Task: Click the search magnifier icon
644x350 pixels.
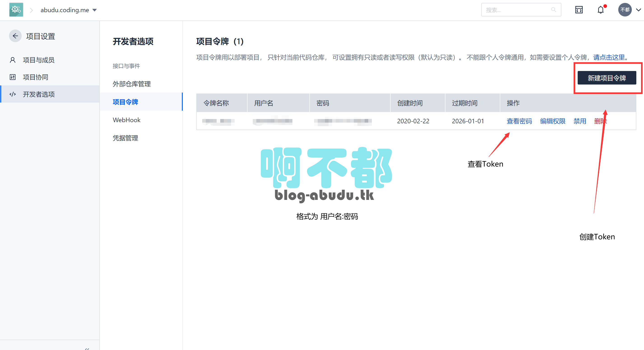Action: 554,10
